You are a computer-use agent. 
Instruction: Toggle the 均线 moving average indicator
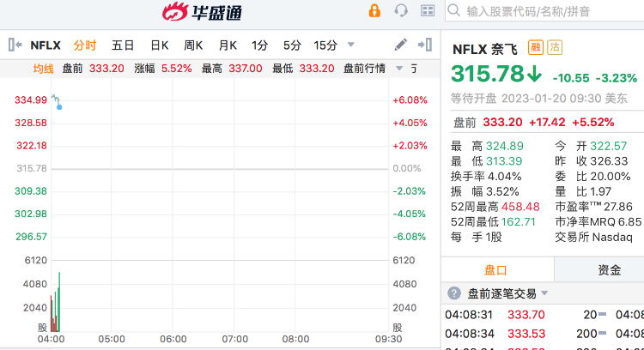[x=43, y=69]
